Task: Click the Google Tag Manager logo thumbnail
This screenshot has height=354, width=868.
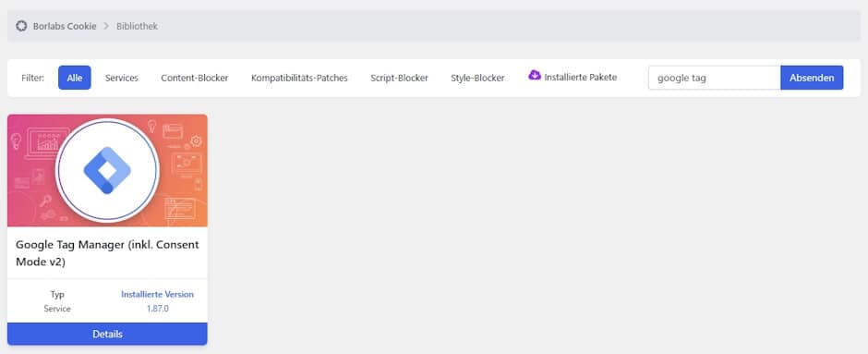Action: [107, 170]
